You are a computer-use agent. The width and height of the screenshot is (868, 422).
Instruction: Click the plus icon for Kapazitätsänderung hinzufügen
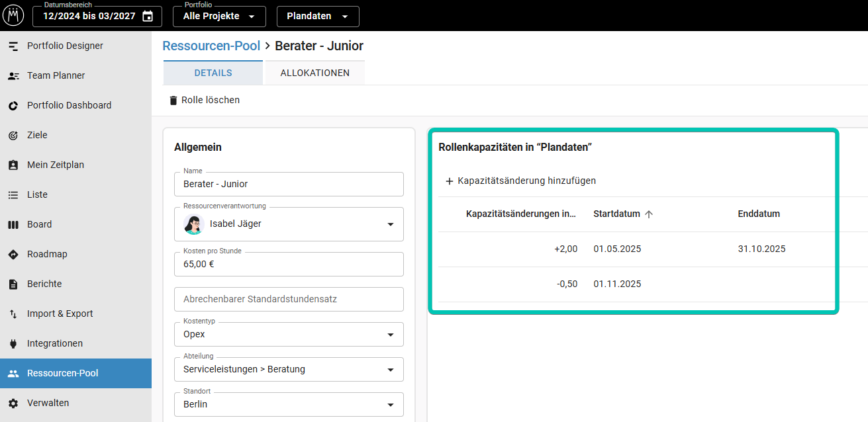pos(450,181)
